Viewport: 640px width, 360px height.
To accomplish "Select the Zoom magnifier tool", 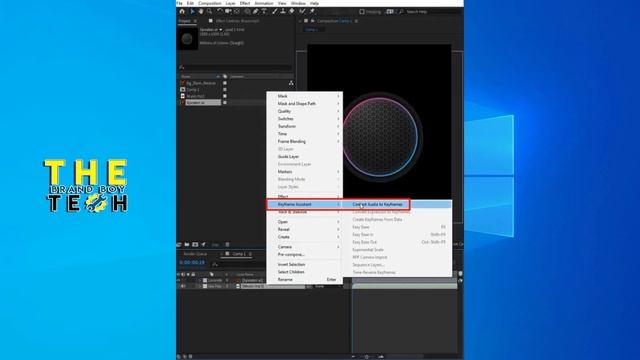I will click(x=209, y=11).
